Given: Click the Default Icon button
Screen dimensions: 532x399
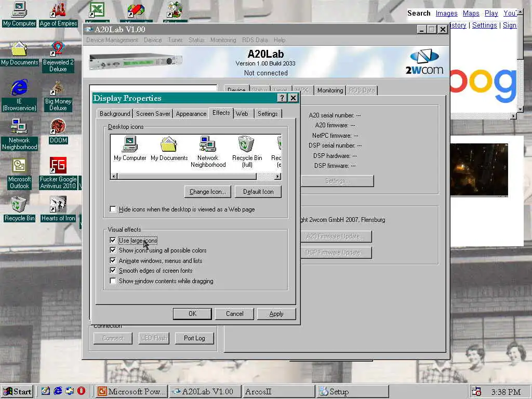Looking at the screenshot, I should (258, 192).
